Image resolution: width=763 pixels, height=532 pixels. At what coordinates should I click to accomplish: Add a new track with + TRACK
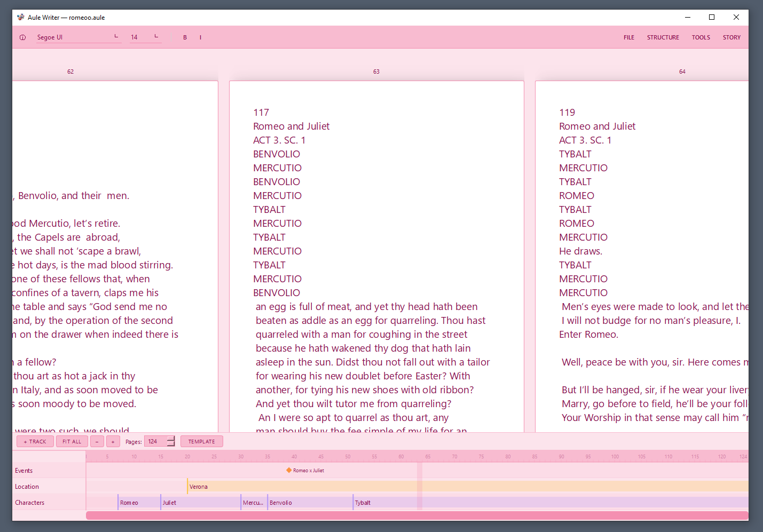point(35,441)
